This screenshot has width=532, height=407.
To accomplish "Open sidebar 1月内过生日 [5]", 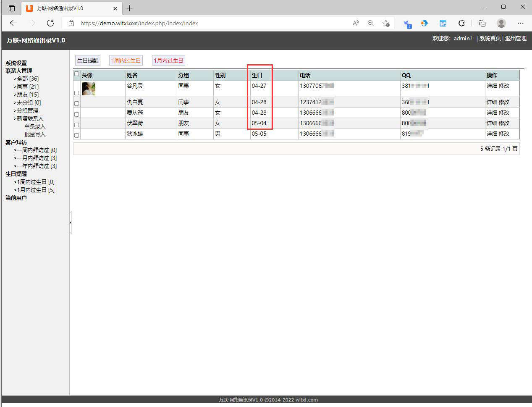I will 34,190.
